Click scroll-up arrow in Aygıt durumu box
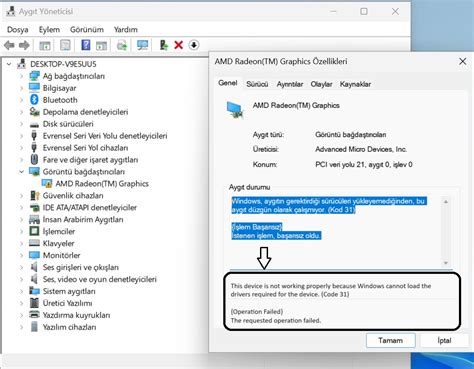The width and height of the screenshot is (474, 369). pos(446,202)
